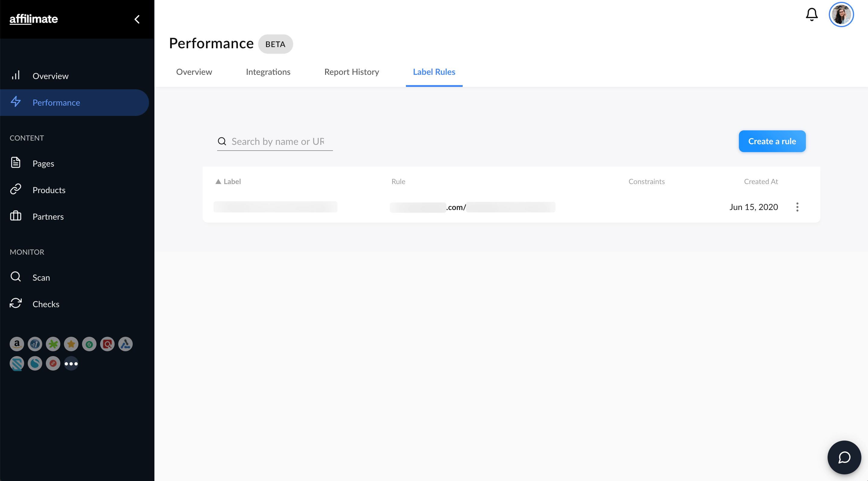Screen dimensions: 868x481
Task: Click the Partners sidebar icon
Action: [16, 216]
